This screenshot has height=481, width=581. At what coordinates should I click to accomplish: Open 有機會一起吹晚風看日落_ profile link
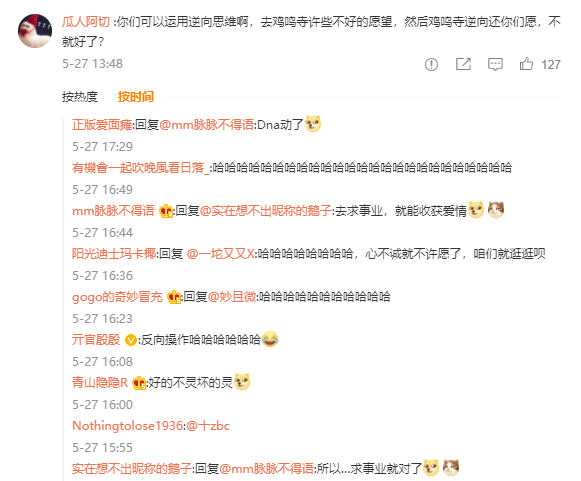point(141,168)
